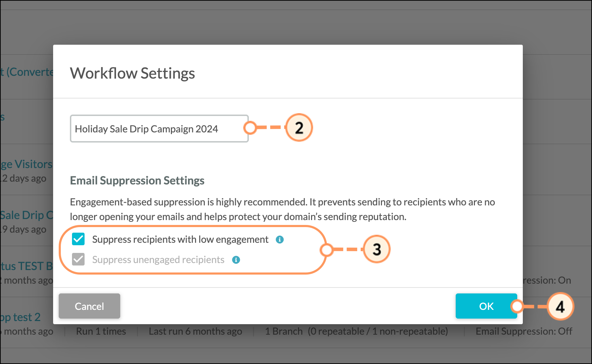The height and width of the screenshot is (364, 592).
Task: Confirm settings with the OK button
Action: pos(486,306)
